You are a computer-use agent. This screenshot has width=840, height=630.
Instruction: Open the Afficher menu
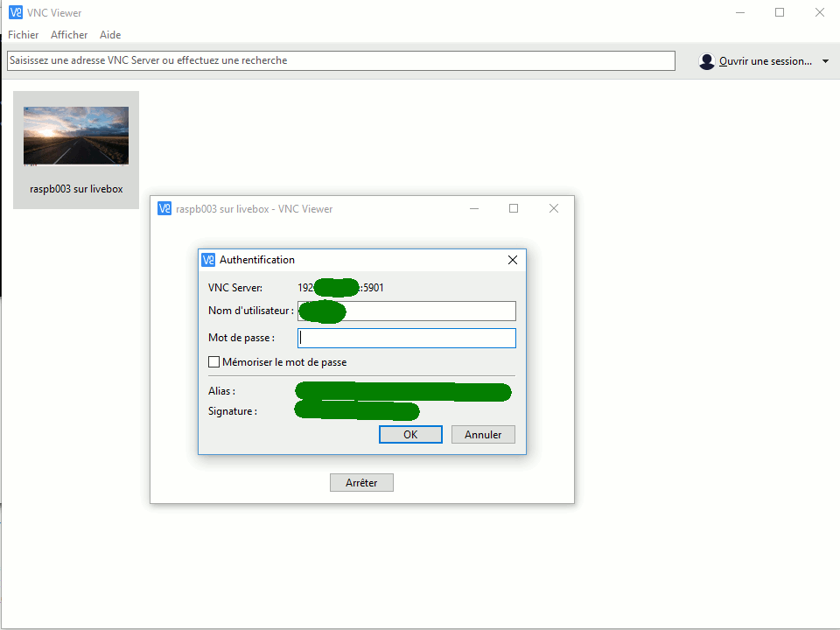click(x=69, y=35)
